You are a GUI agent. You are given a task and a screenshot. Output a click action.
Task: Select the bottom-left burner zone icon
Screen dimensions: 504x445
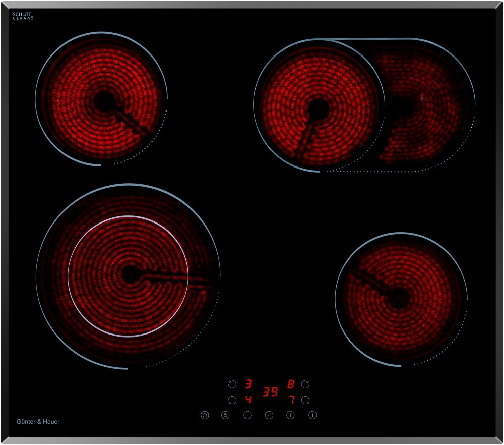click(x=232, y=401)
